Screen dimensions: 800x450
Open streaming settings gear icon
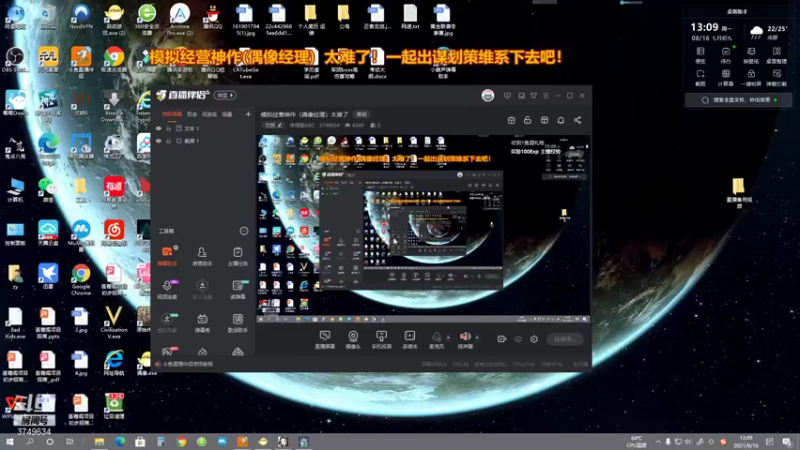pyautogui.click(x=534, y=339)
